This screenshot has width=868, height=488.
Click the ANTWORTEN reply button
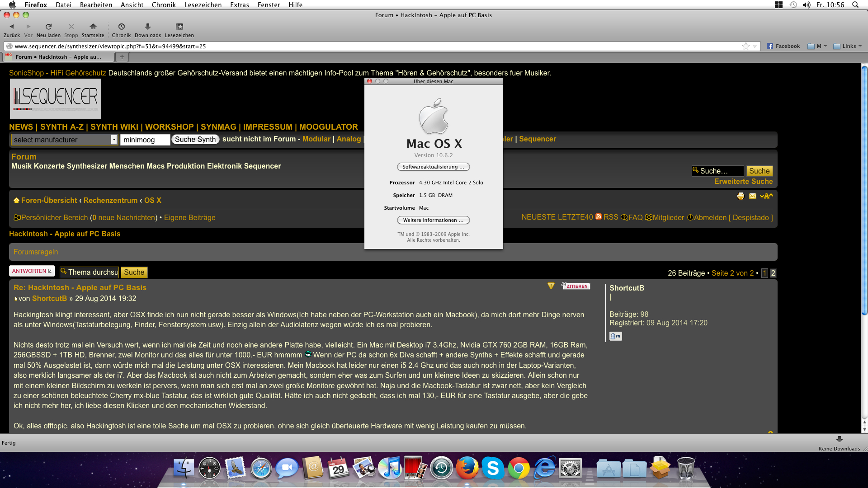point(32,271)
